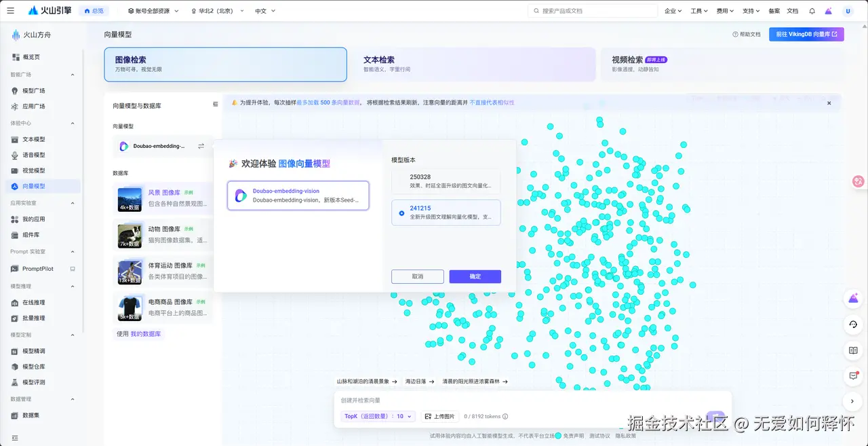Switch to the 图像检索 tab
This screenshot has width=868, height=446.
(225, 64)
